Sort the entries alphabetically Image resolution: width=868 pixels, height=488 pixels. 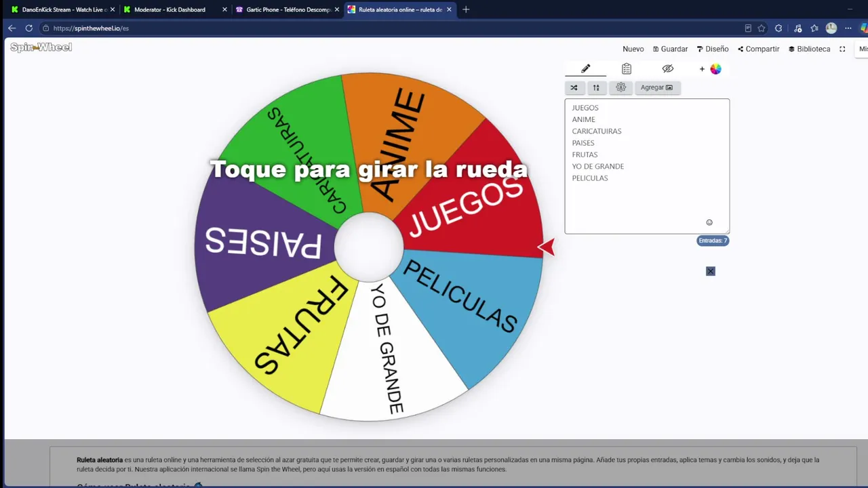(596, 87)
